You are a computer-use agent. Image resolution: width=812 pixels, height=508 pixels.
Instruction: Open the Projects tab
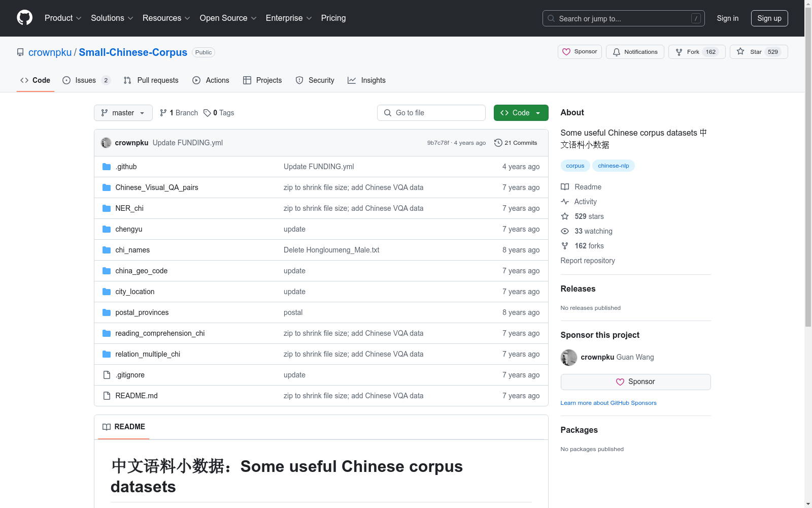(x=262, y=80)
